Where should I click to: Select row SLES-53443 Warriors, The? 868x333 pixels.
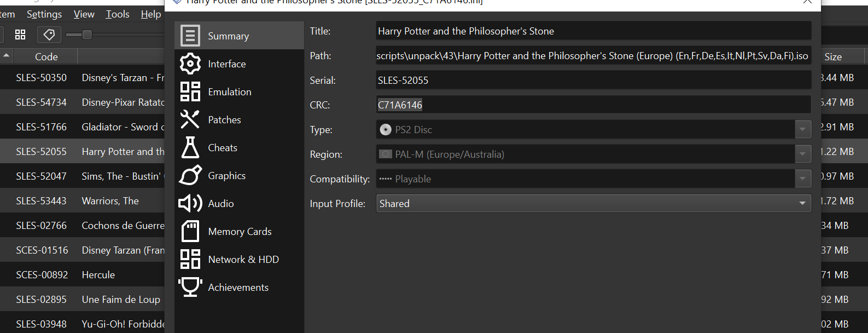(82, 201)
